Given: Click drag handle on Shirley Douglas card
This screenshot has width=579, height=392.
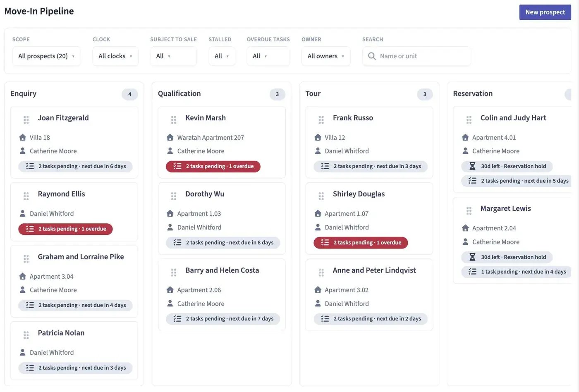Looking at the screenshot, I should pyautogui.click(x=321, y=196).
